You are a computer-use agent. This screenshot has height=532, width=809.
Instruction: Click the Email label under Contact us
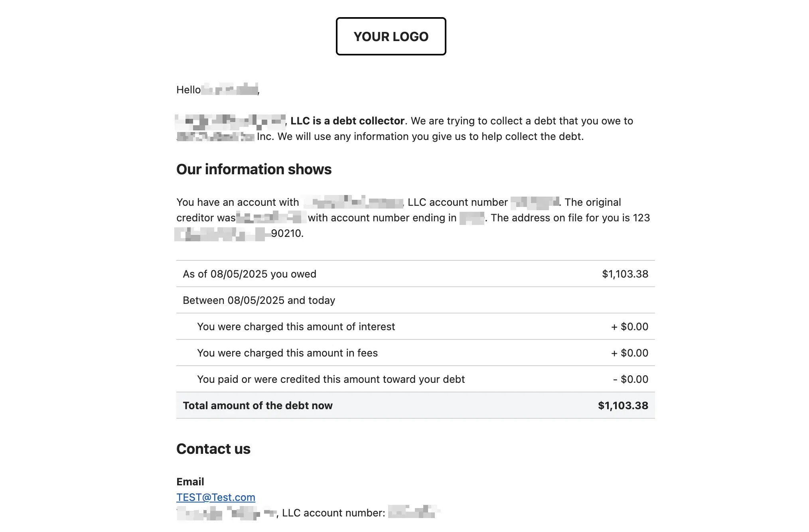click(190, 482)
